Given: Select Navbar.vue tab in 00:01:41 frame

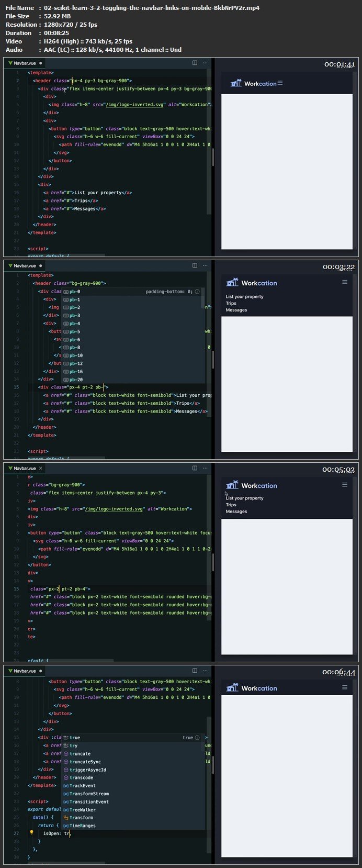Looking at the screenshot, I should [x=24, y=63].
